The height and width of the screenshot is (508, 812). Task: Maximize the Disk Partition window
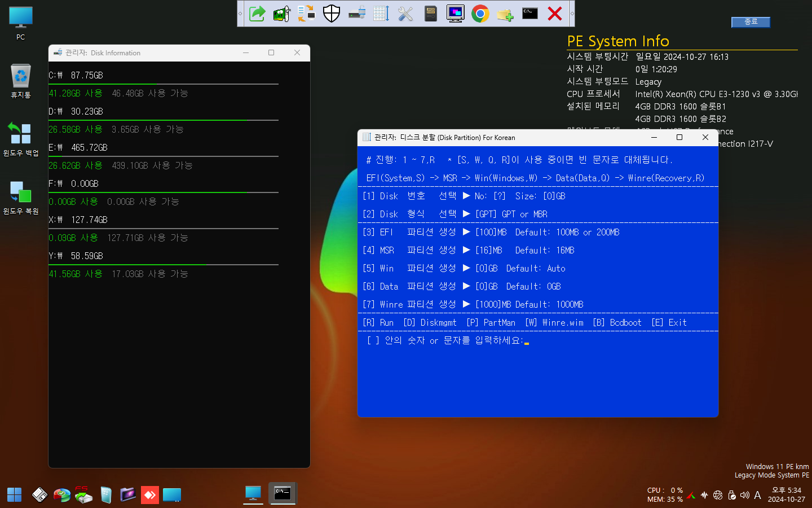tap(679, 137)
